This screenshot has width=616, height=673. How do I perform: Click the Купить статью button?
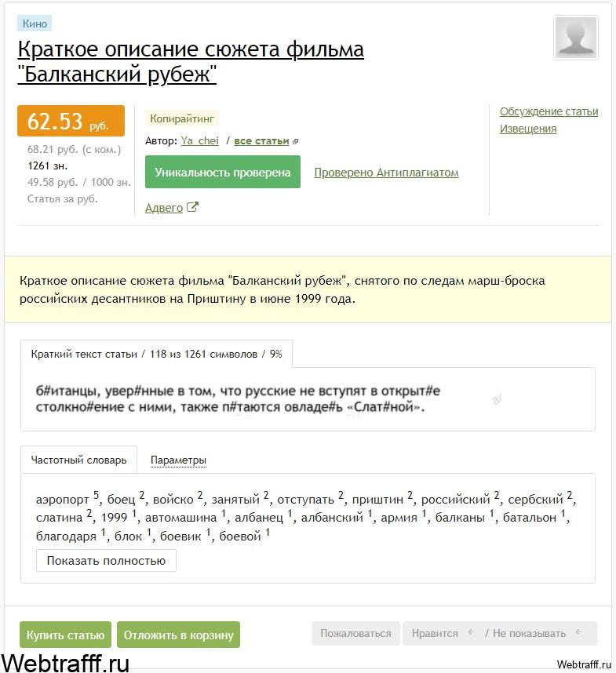coord(65,635)
